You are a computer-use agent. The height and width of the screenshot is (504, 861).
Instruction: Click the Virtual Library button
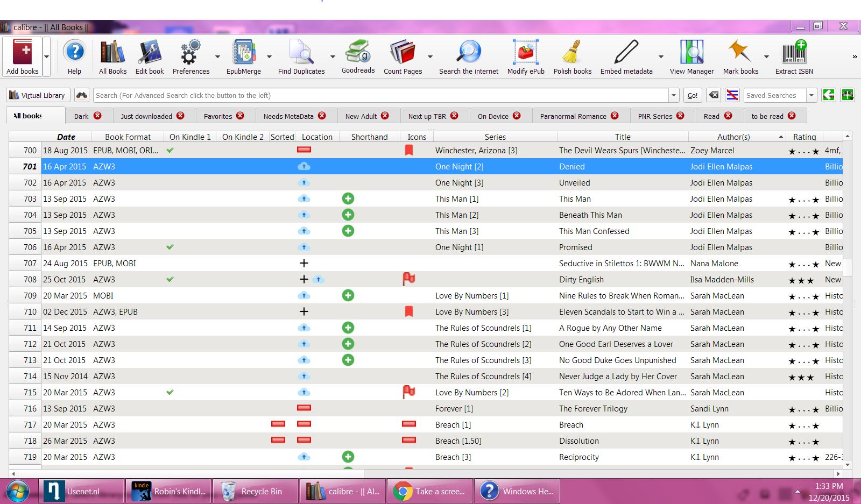tap(37, 95)
